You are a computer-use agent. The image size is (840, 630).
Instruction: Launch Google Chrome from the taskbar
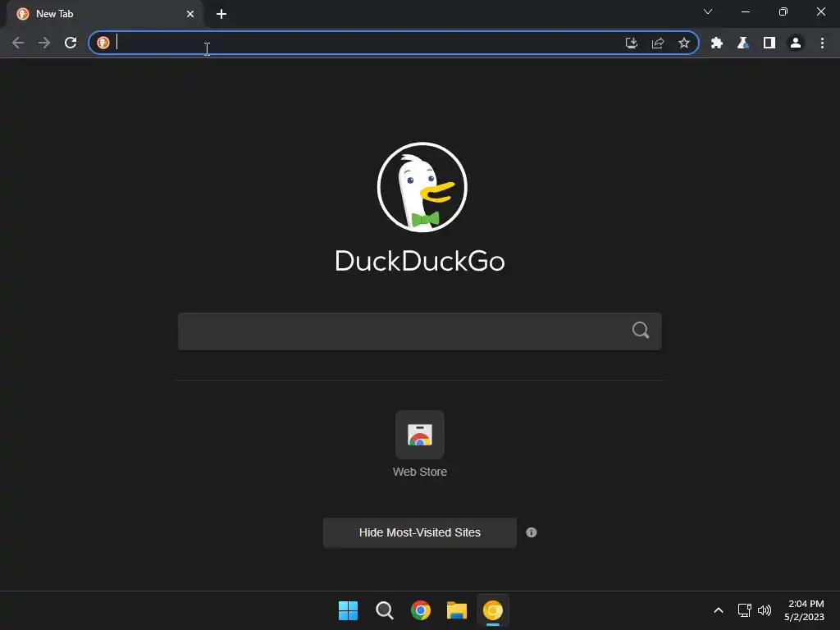[x=421, y=610]
